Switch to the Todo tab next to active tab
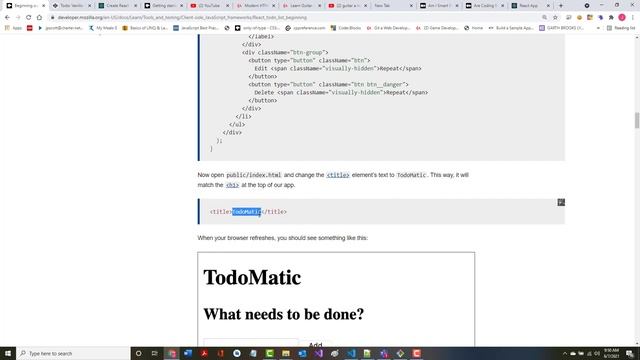 [x=71, y=6]
